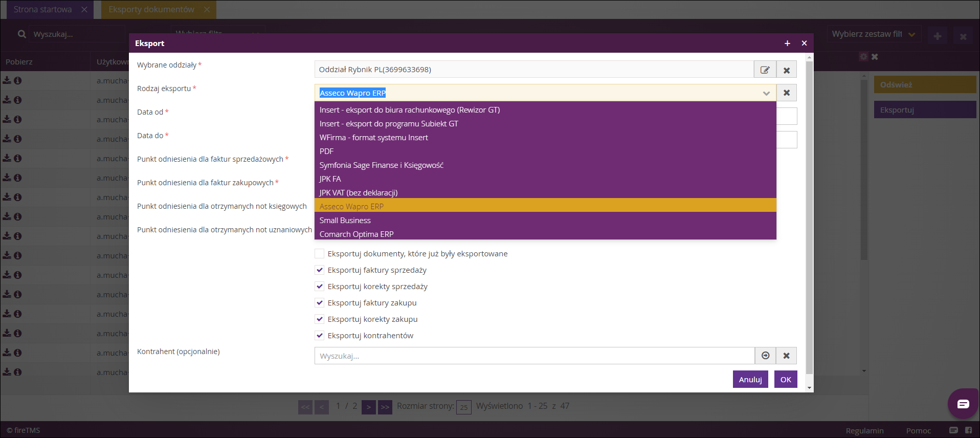Click dialog vertical scrollbar
The width and height of the screenshot is (980, 438).
click(809, 217)
